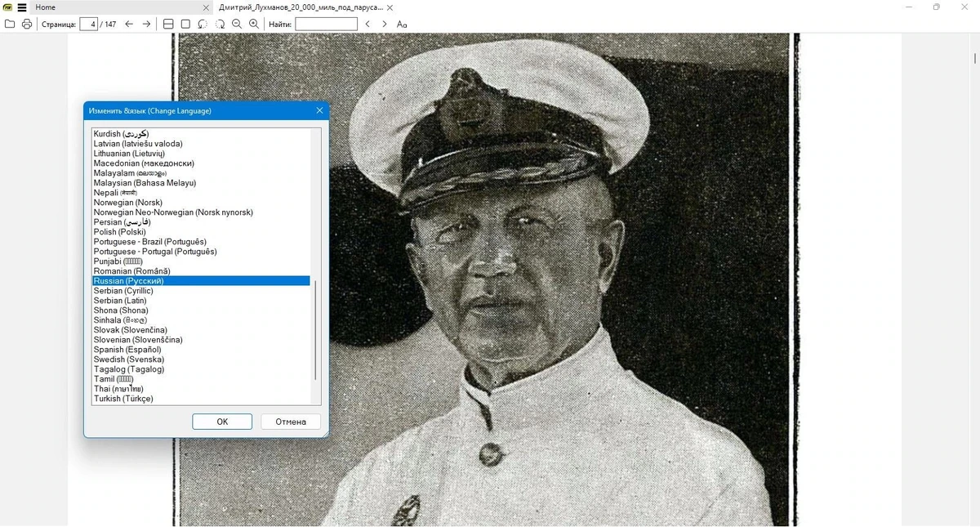This screenshot has width=980, height=527.
Task: Click the SumatraPDF app logo icon
Action: [7, 7]
